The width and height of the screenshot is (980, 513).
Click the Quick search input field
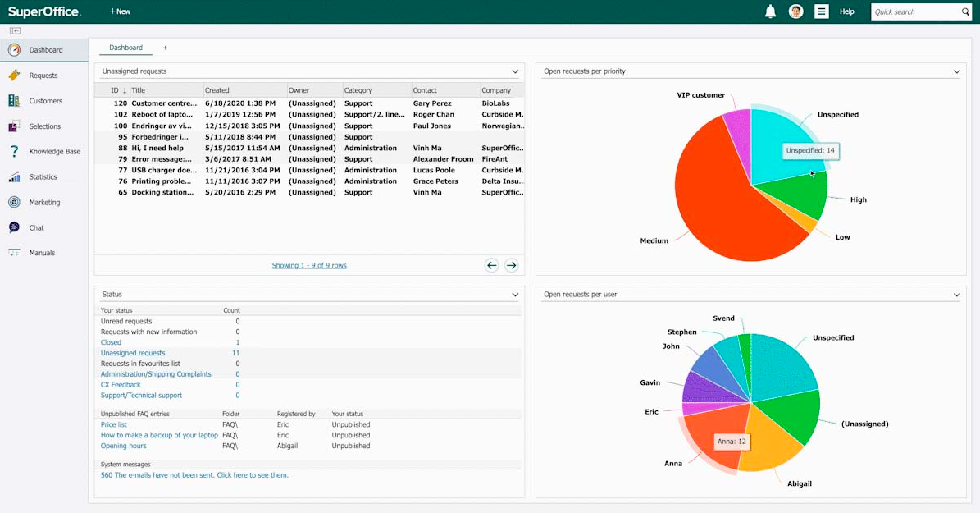click(x=916, y=11)
